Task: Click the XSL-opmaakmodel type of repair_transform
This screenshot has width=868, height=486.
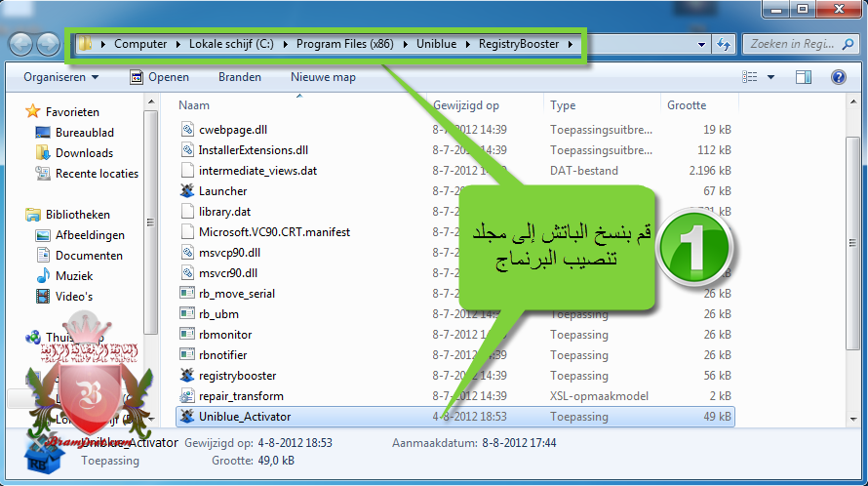Action: tap(599, 396)
